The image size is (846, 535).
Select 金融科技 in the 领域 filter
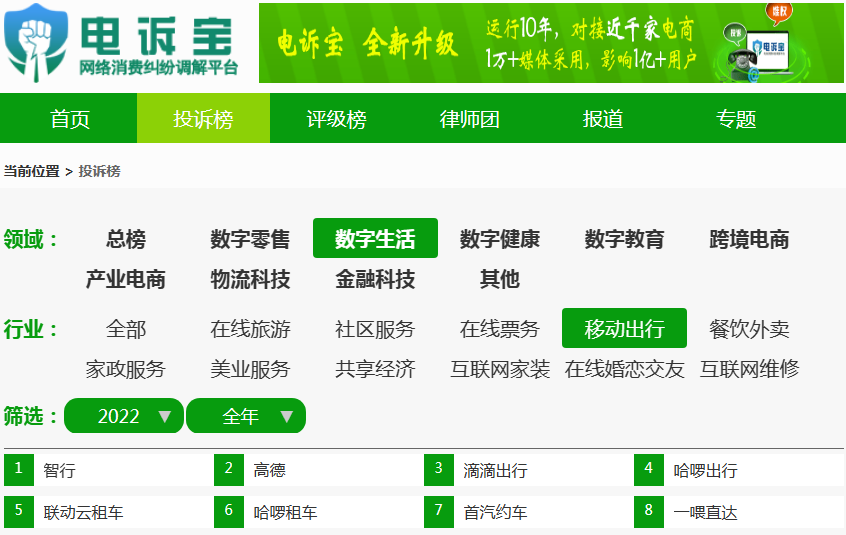tap(375, 279)
